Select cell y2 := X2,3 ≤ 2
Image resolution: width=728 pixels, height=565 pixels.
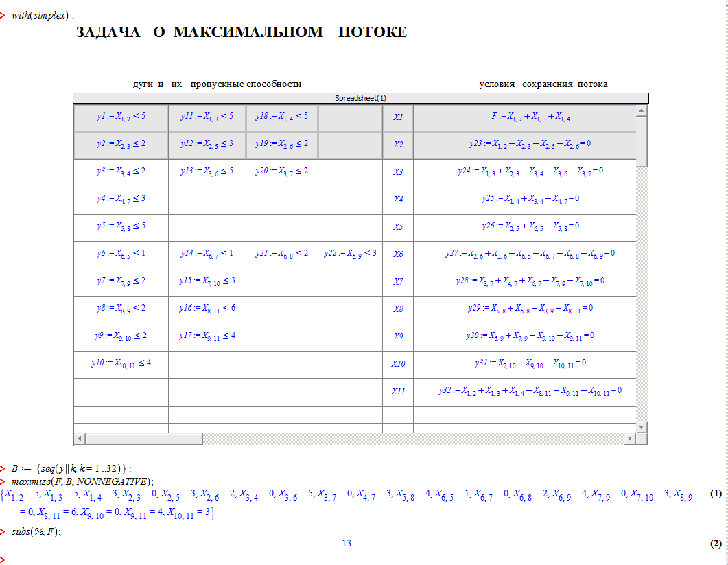tap(121, 145)
